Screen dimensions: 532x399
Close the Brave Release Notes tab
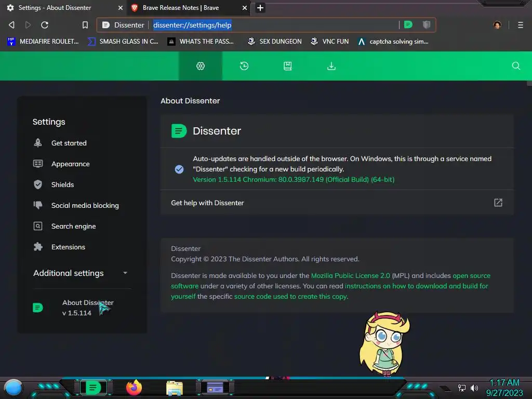pos(244,7)
